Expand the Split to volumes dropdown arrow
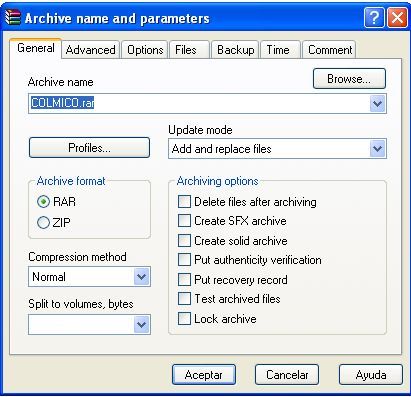 (142, 325)
